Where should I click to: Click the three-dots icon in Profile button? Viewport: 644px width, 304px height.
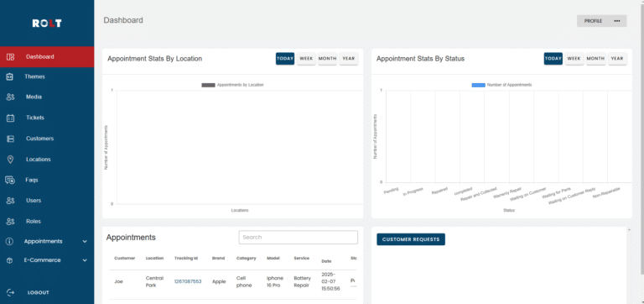[617, 21]
